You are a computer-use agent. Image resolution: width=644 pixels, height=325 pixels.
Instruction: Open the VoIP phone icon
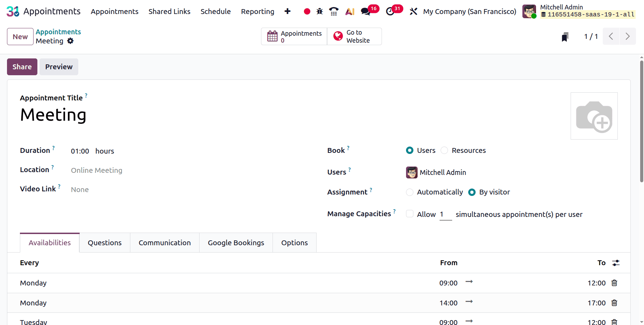pyautogui.click(x=334, y=12)
